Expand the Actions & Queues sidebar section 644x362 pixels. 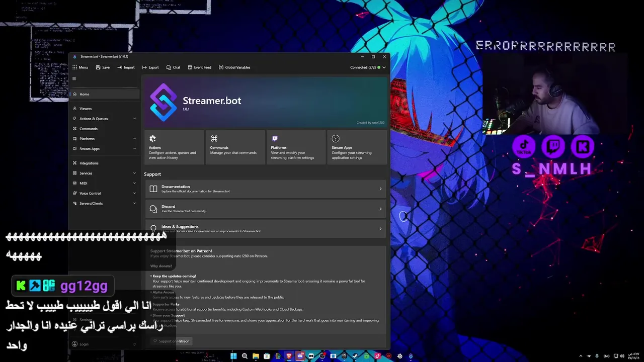click(x=104, y=119)
